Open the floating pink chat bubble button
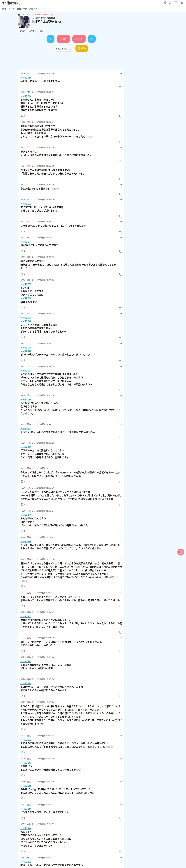186x868 pixels. tap(181, 552)
